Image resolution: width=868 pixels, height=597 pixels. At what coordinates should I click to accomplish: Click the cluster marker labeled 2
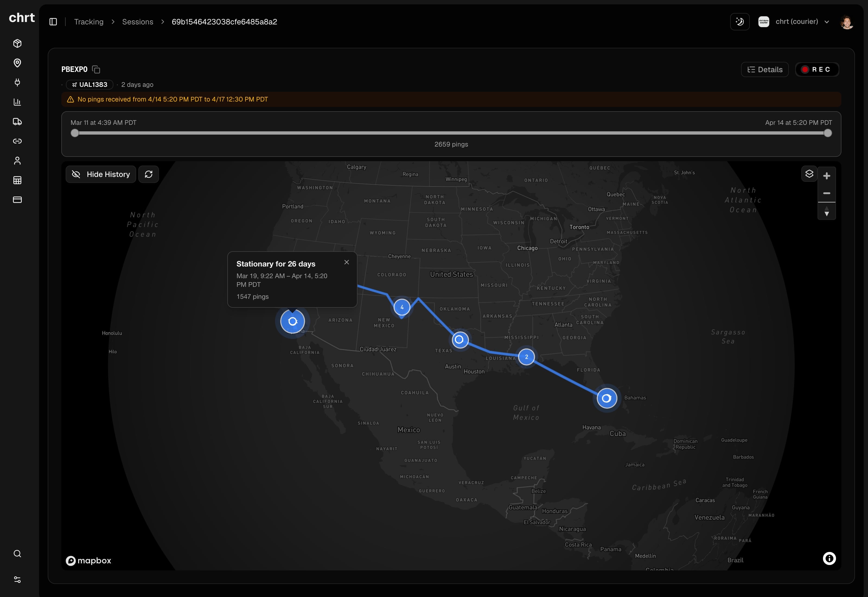coord(526,357)
